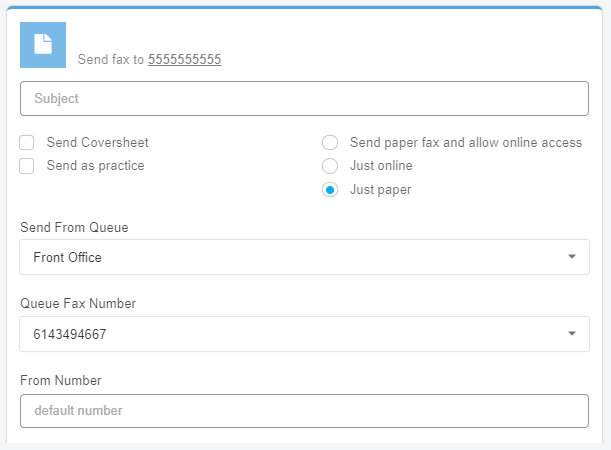Viewport: 611px width, 450px height.
Task: Click the Send From Queue field label
Action: pyautogui.click(x=74, y=227)
